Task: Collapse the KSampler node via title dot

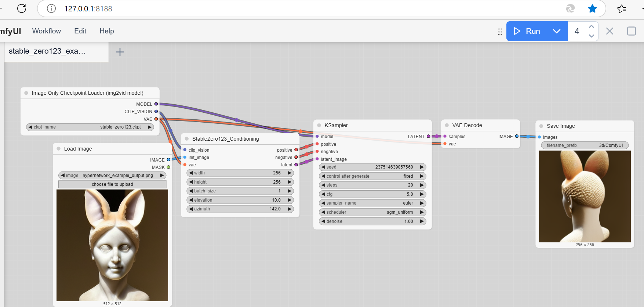Action: [319, 125]
